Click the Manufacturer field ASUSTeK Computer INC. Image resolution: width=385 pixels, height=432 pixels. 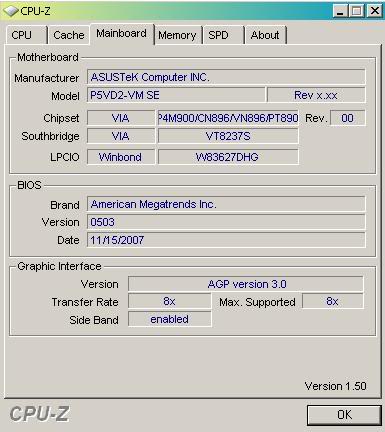(226, 77)
